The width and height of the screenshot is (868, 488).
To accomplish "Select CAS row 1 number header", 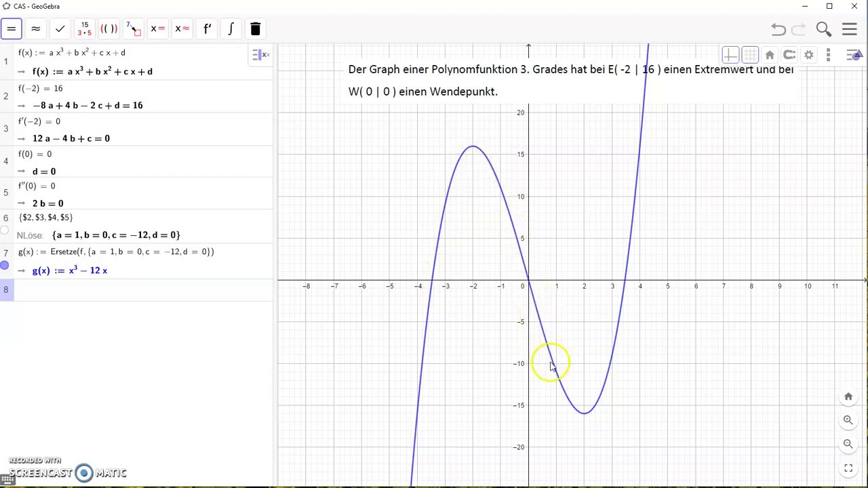I will (6, 62).
